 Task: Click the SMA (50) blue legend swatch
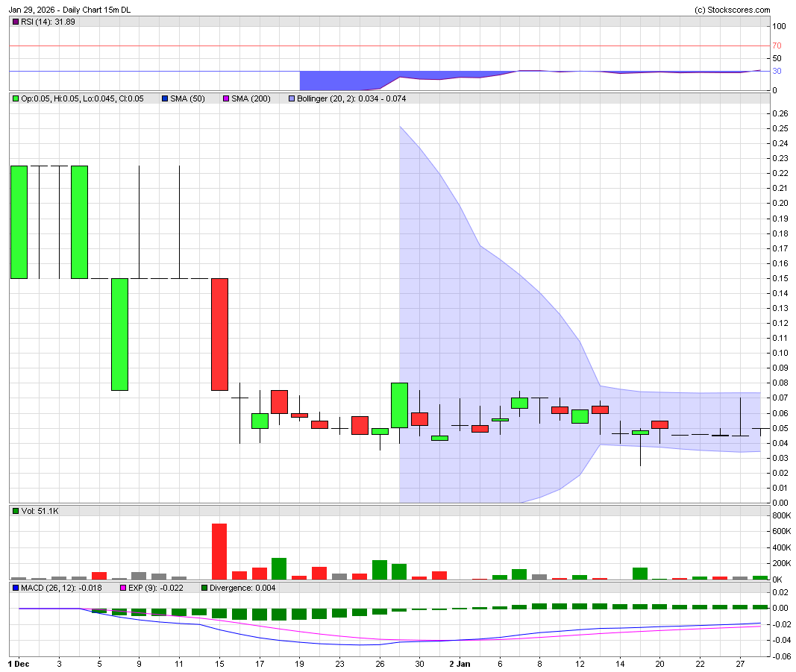pos(165,98)
